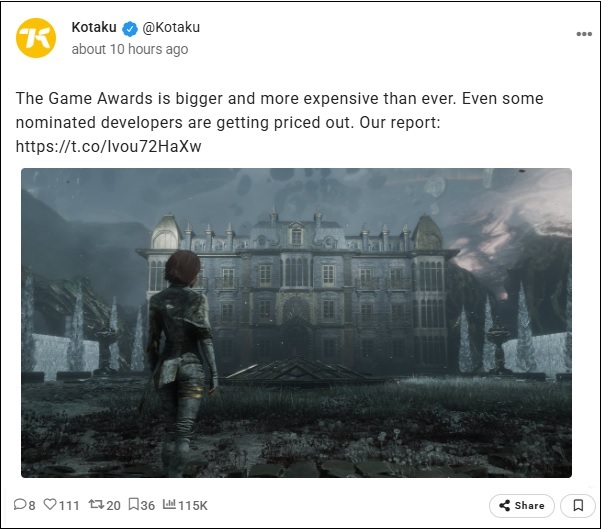This screenshot has width=602, height=529.
Task: Click the "about 10 hours ago" timestamp
Action: click(x=130, y=49)
